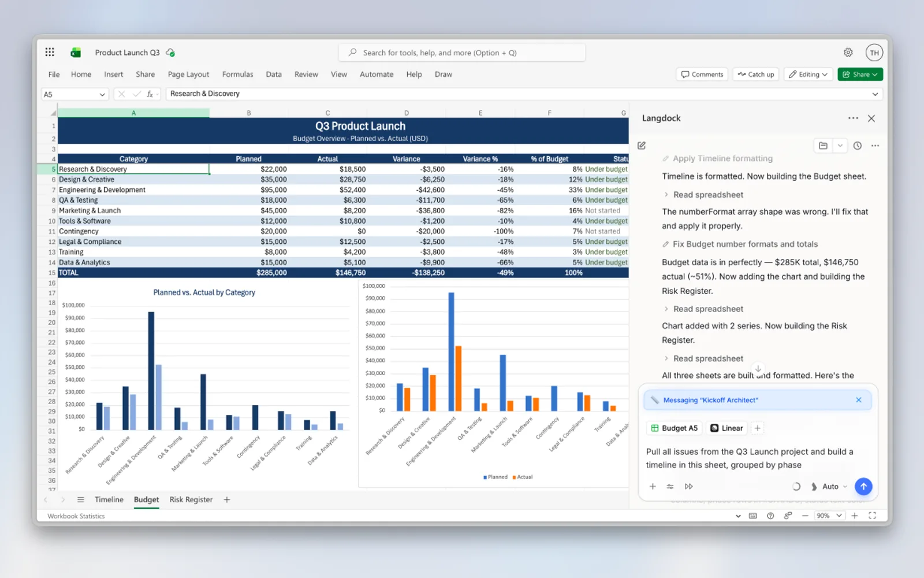Send the Langdock message with blue arrow
This screenshot has height=578, width=924.
click(863, 487)
